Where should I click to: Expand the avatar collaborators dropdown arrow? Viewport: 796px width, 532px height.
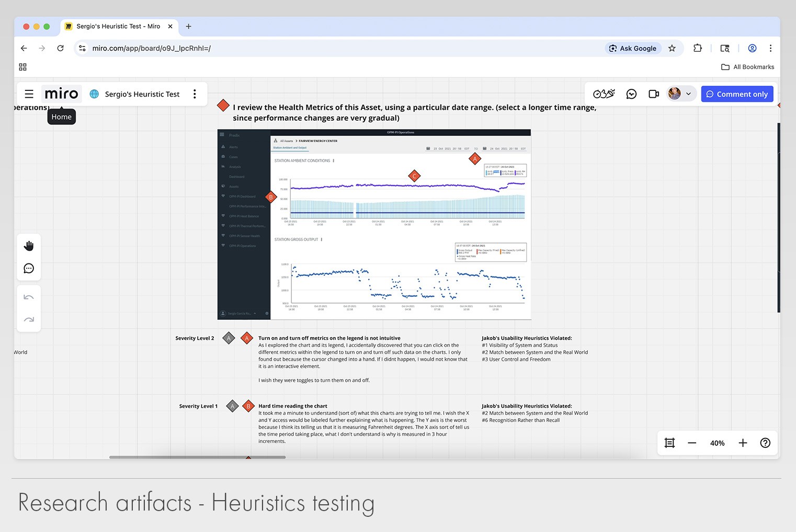click(x=688, y=94)
